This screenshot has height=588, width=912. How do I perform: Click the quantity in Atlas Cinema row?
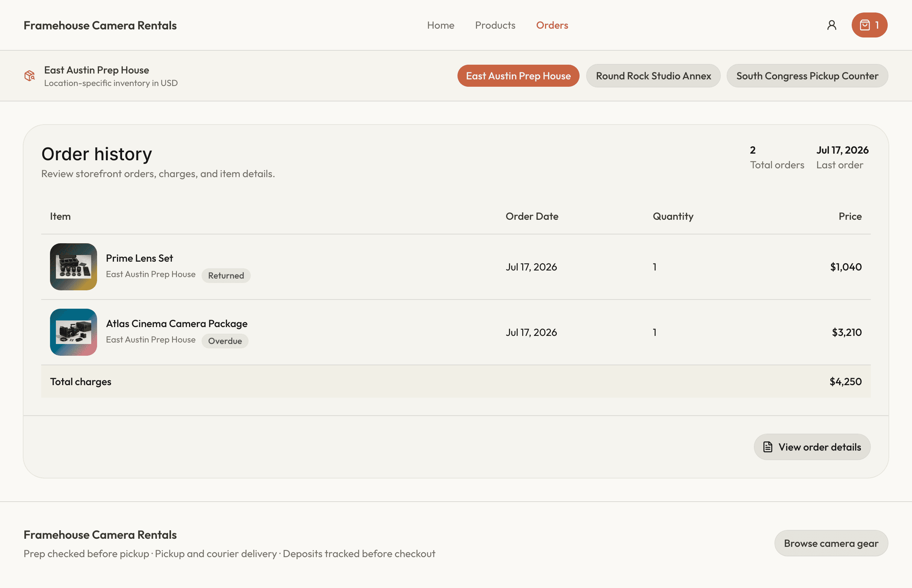pyautogui.click(x=655, y=332)
